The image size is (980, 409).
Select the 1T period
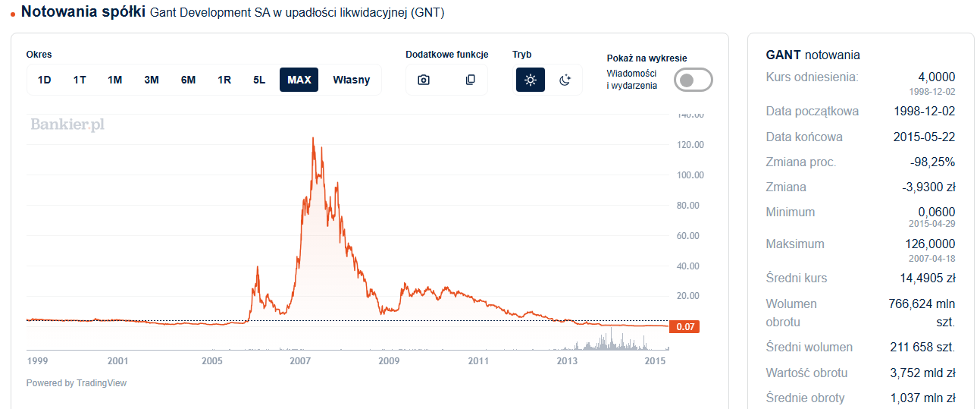[x=80, y=80]
